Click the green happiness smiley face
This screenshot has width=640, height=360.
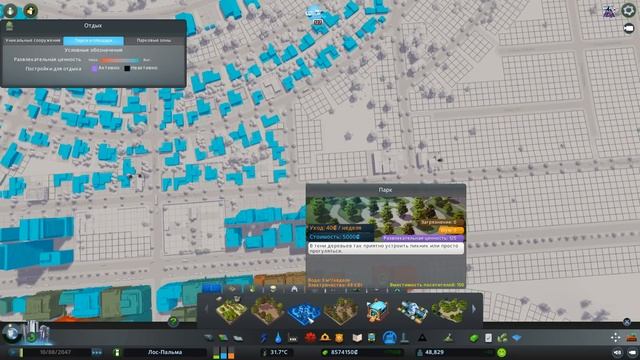pos(502,352)
